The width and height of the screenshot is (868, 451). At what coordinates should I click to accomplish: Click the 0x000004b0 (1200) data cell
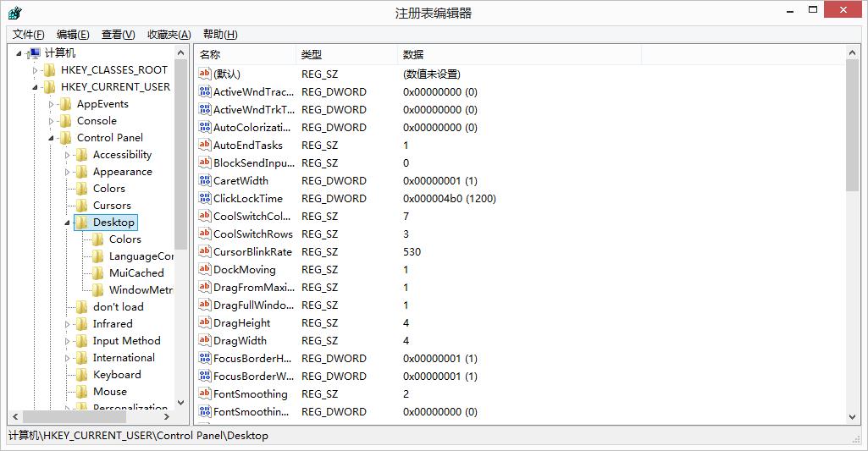pyautogui.click(x=450, y=198)
